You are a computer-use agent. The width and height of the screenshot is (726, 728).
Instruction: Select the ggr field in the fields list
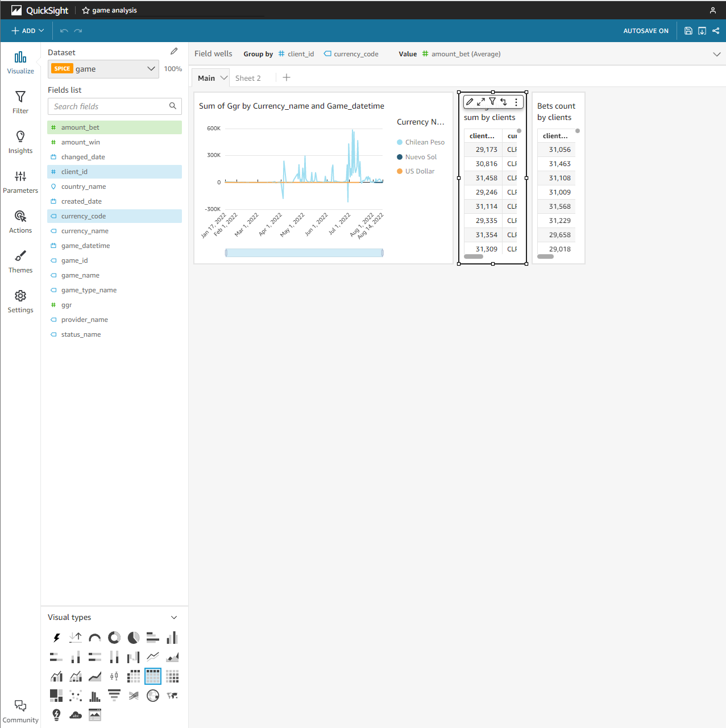(x=115, y=305)
